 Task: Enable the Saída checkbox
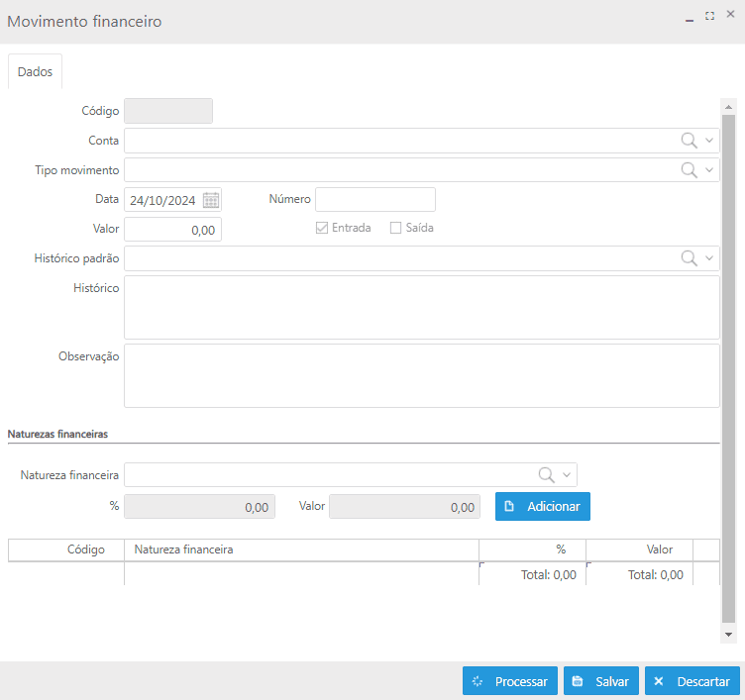click(395, 228)
